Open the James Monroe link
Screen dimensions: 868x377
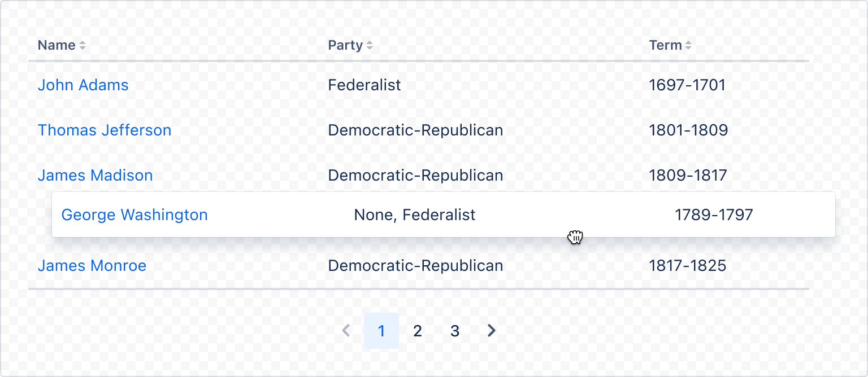tap(92, 265)
